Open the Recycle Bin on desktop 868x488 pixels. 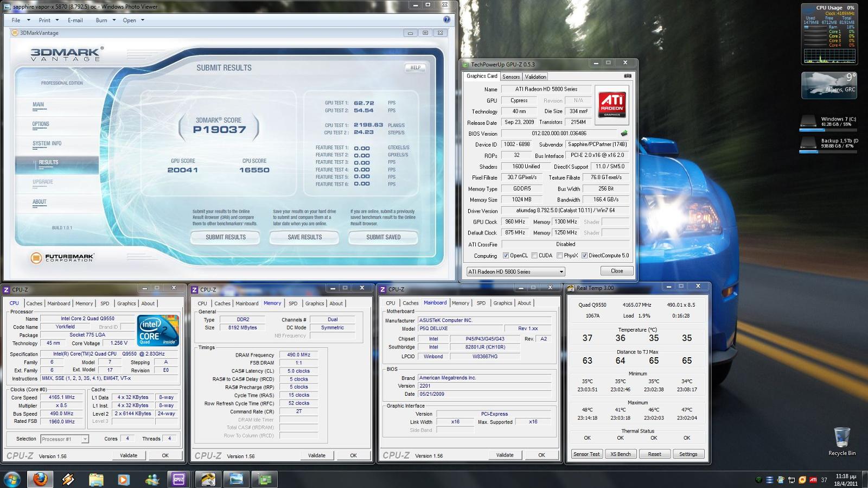click(x=842, y=441)
